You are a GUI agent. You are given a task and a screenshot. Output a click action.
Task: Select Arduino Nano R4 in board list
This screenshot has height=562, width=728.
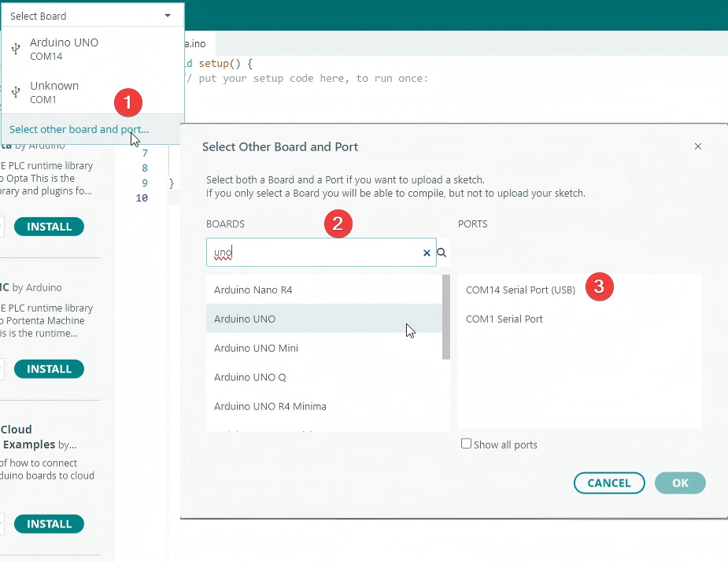coord(324,290)
